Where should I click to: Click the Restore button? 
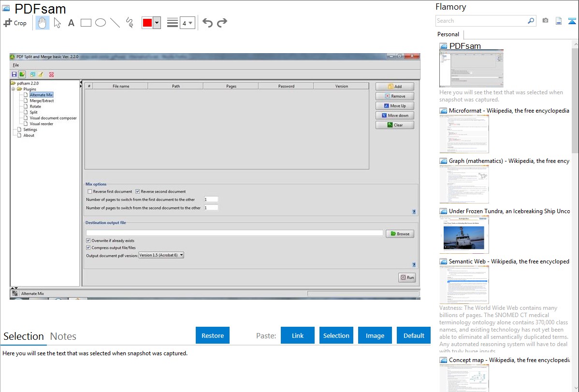pyautogui.click(x=213, y=335)
